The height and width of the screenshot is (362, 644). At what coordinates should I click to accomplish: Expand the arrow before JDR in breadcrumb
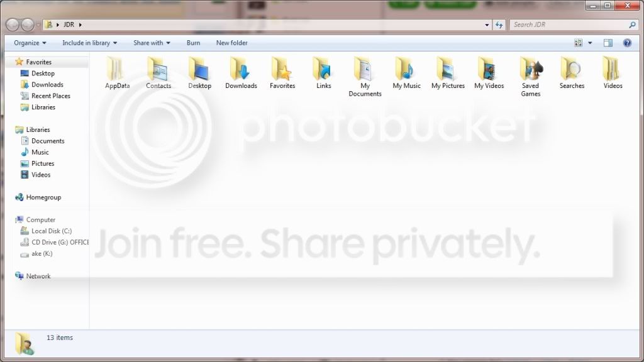click(x=57, y=25)
